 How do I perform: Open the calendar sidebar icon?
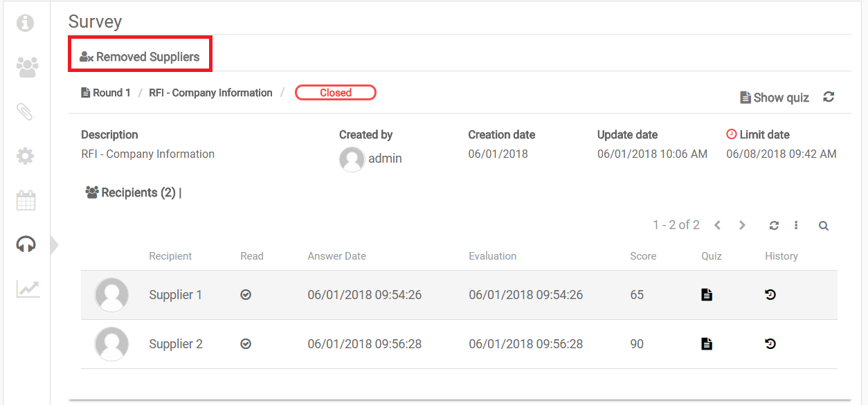(x=26, y=201)
